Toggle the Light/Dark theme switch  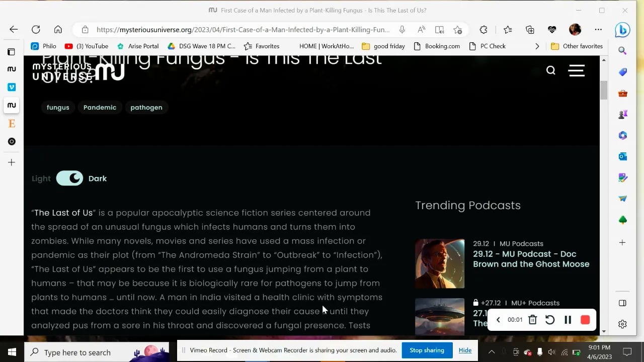(x=69, y=178)
